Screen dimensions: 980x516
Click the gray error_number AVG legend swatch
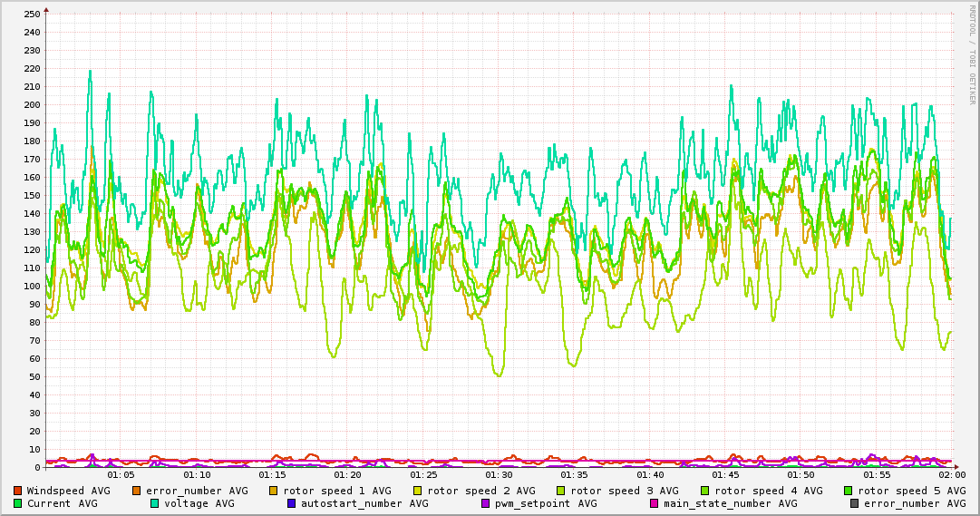854,503
